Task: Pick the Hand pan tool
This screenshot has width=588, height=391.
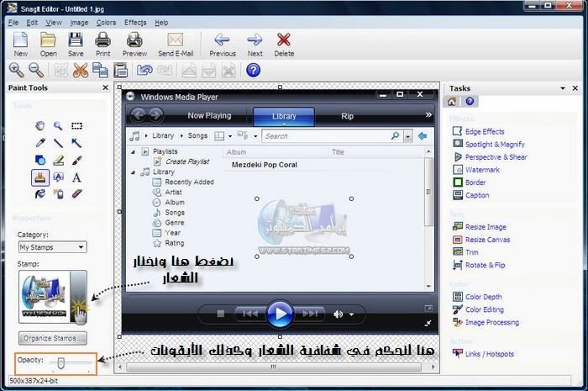Action: [39, 126]
